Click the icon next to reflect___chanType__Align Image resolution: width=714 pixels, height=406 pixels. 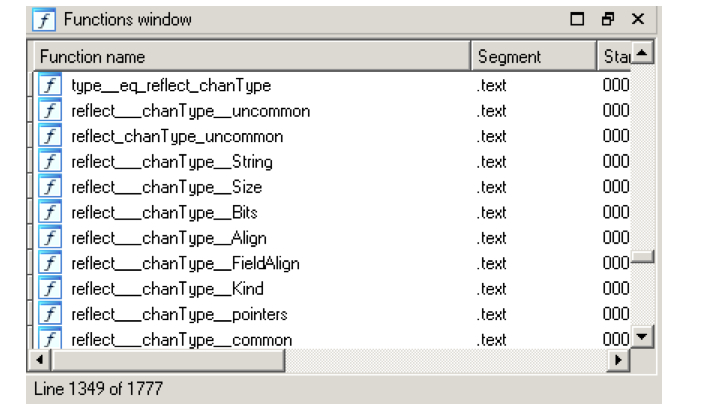[50, 238]
